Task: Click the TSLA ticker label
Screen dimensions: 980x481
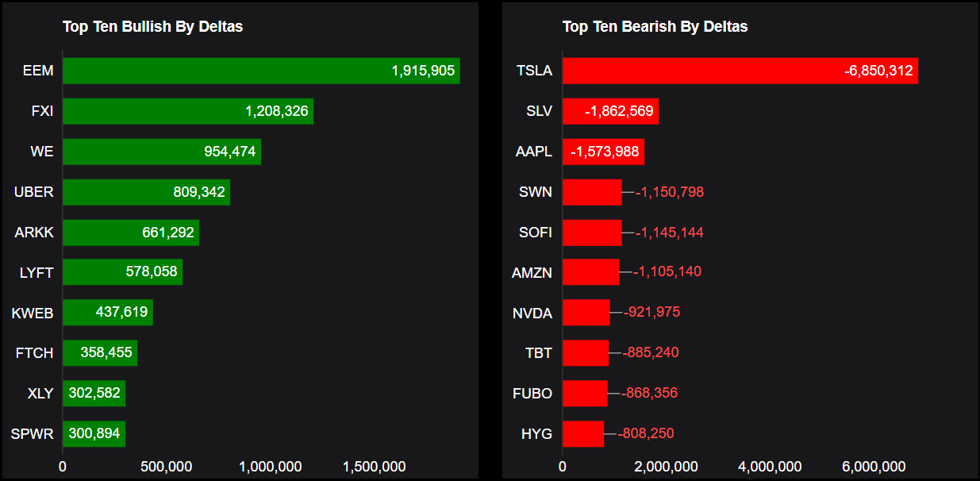Action: point(534,71)
